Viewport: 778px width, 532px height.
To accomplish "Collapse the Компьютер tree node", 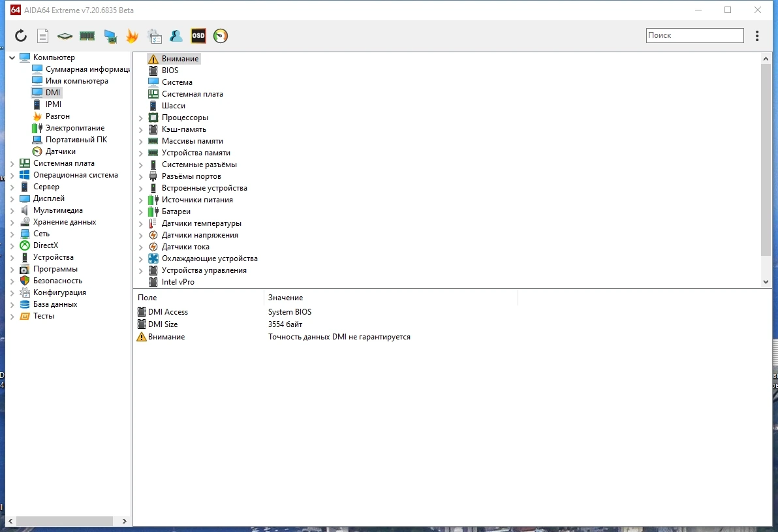I will [12, 57].
